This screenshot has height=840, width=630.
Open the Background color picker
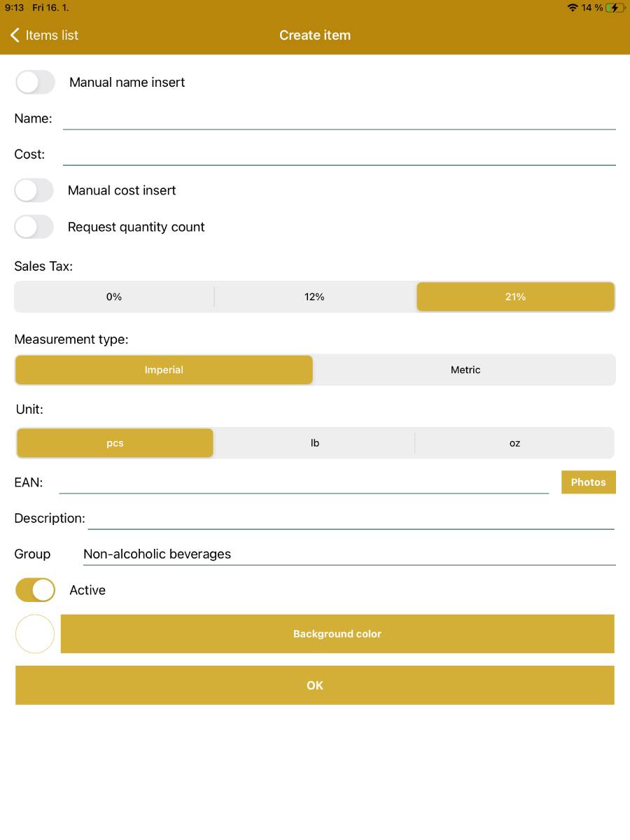[x=337, y=633]
